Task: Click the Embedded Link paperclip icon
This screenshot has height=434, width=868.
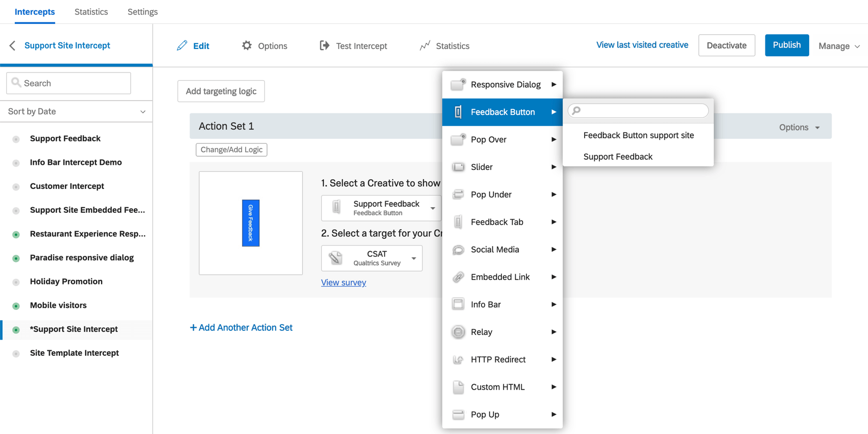Action: [459, 277]
